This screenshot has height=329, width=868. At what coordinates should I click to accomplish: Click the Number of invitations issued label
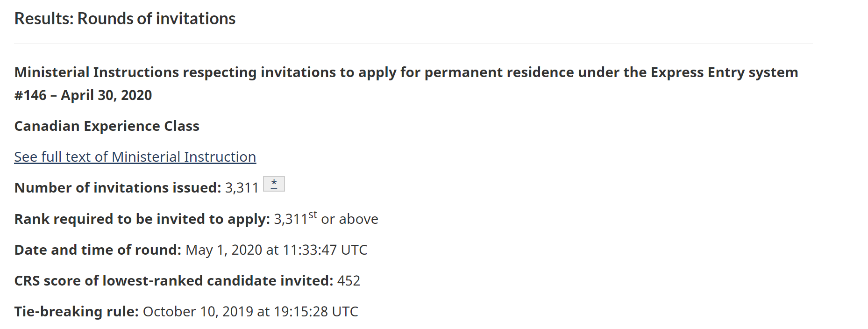118,188
